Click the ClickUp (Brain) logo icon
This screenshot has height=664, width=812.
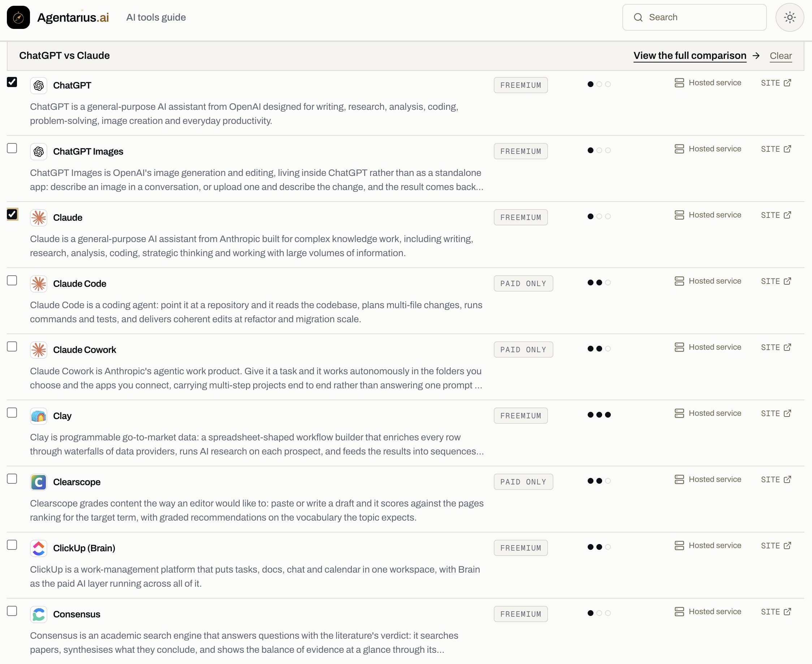click(x=39, y=548)
